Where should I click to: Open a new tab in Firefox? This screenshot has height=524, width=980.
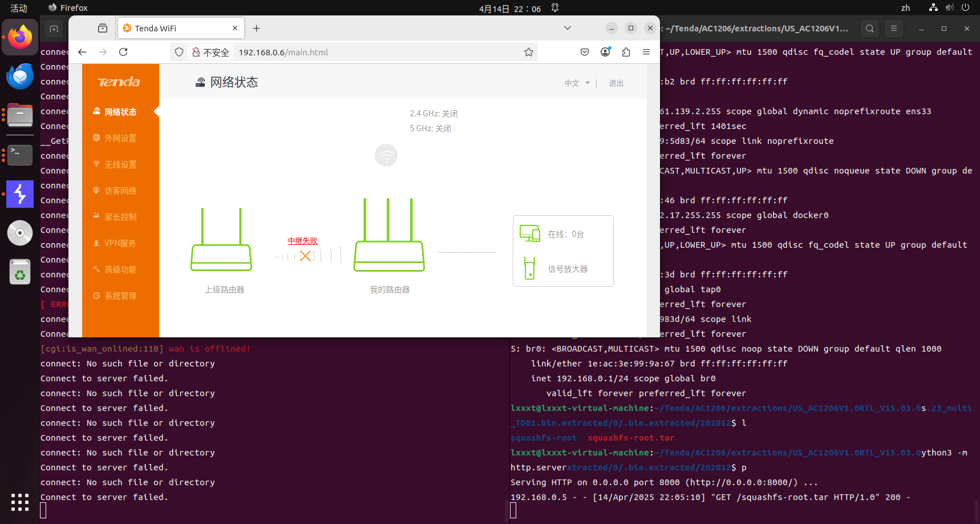tap(257, 28)
